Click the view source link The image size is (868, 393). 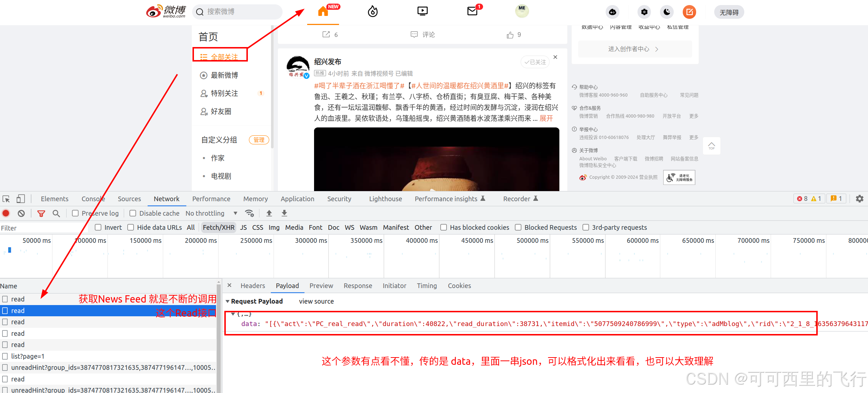[316, 301]
